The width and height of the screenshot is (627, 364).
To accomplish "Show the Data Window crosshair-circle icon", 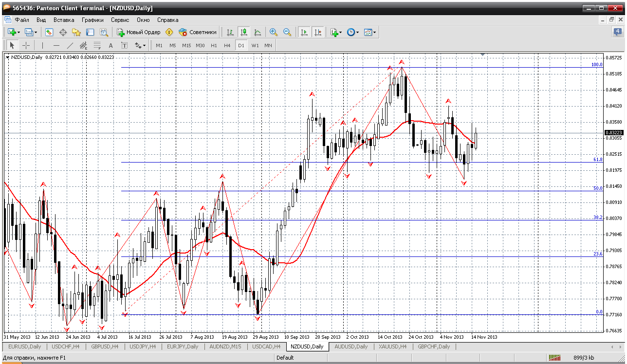I will [x=63, y=32].
